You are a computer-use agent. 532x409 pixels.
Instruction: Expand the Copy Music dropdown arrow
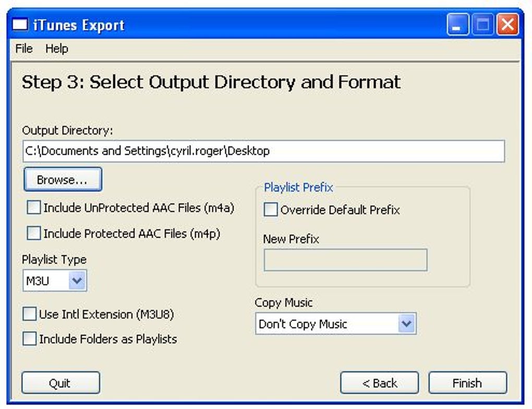tap(406, 324)
